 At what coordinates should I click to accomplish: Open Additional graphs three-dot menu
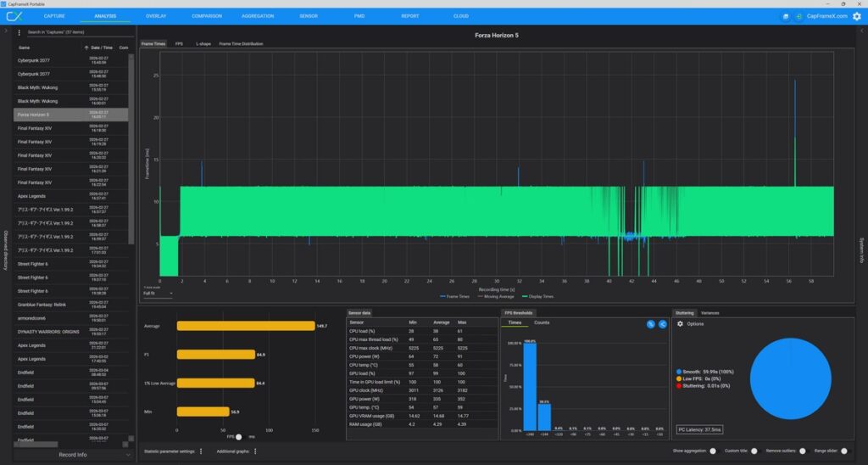pos(255,451)
